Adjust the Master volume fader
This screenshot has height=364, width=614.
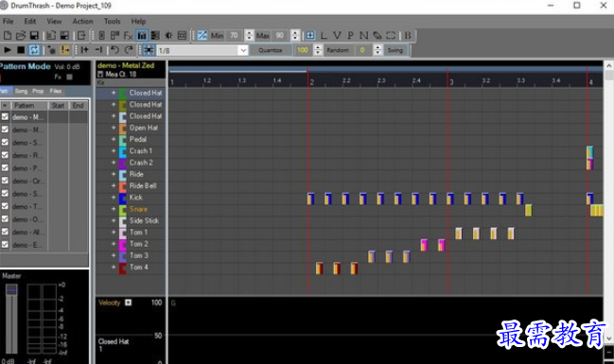tap(11, 289)
